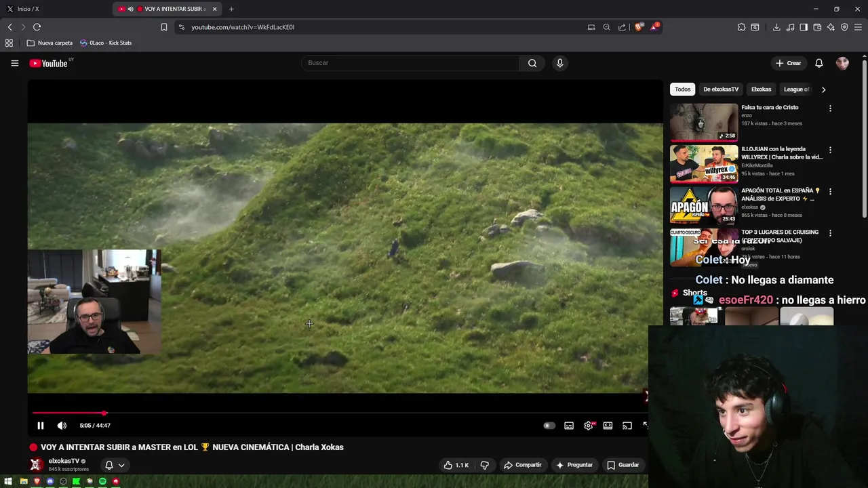This screenshot has height=488, width=868.
Task: Switch to theater mode view
Action: (x=608, y=426)
